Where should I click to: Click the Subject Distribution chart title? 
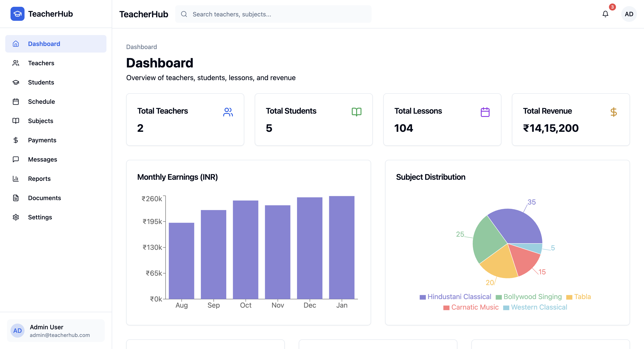430,177
